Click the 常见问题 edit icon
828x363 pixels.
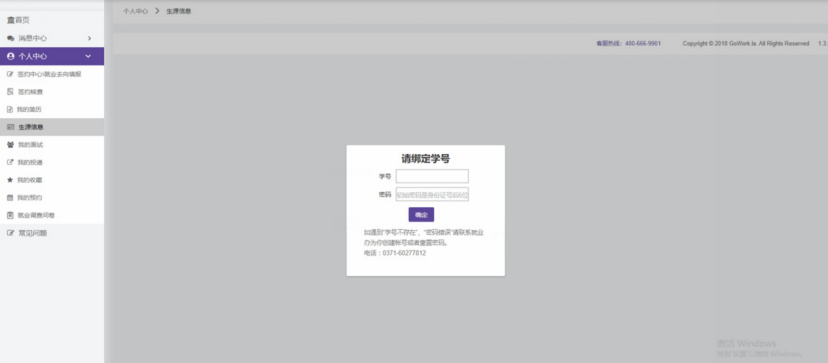tap(11, 233)
